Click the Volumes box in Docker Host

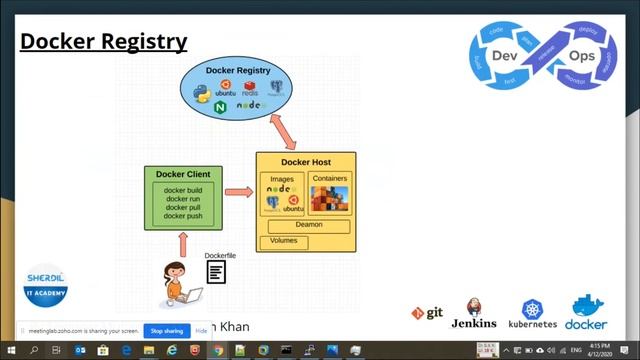pos(284,242)
